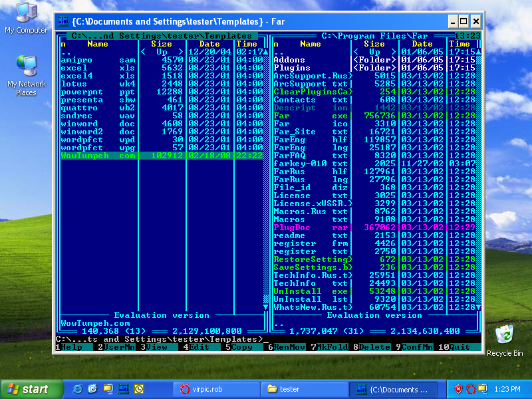Select Addons folder in right panel
Screen dimensions: 532x399
pyautogui.click(x=374, y=60)
